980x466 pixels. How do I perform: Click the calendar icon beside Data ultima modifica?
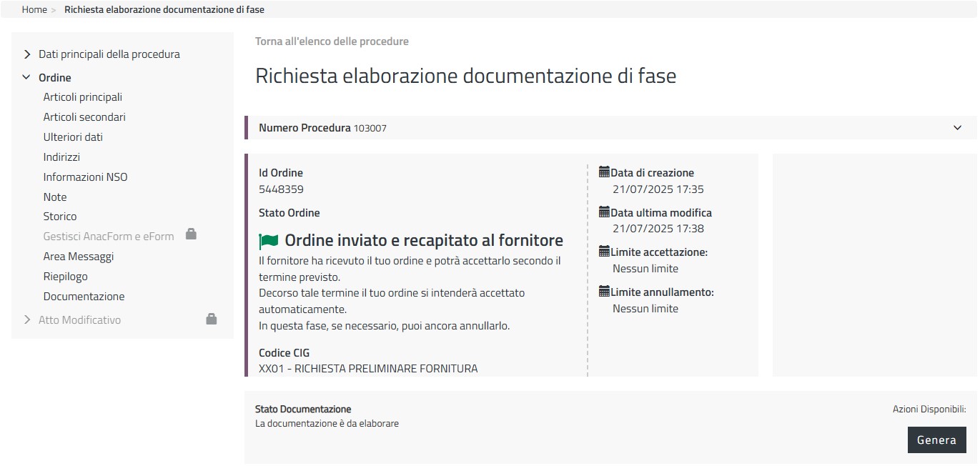click(604, 212)
